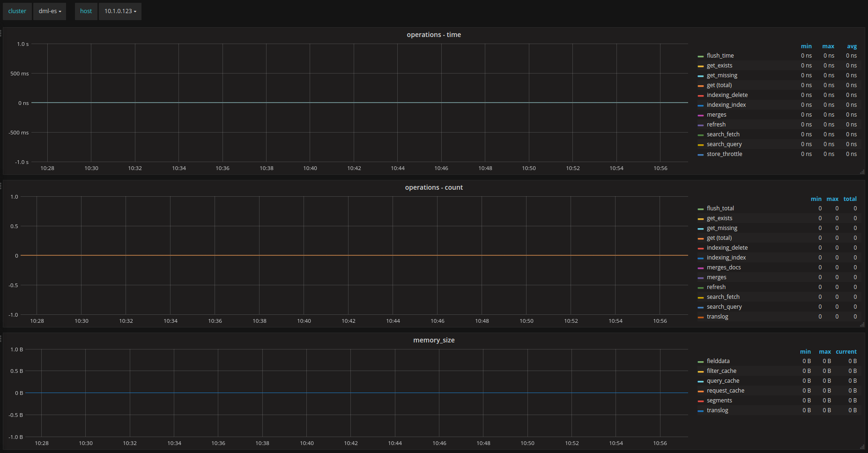Image resolution: width=868 pixels, height=453 pixels.
Task: Click the cluster variable label
Action: (17, 11)
